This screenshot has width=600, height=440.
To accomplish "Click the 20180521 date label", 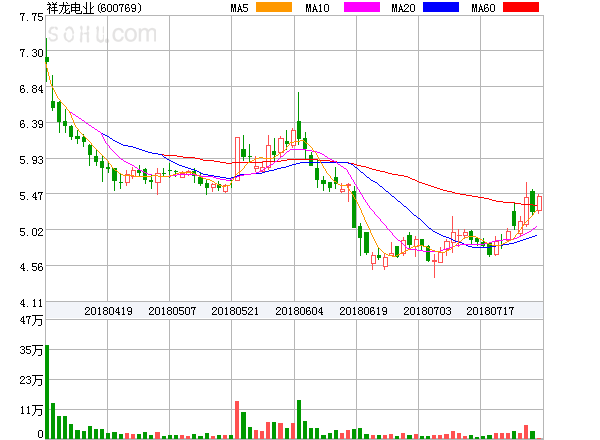I will (235, 311).
